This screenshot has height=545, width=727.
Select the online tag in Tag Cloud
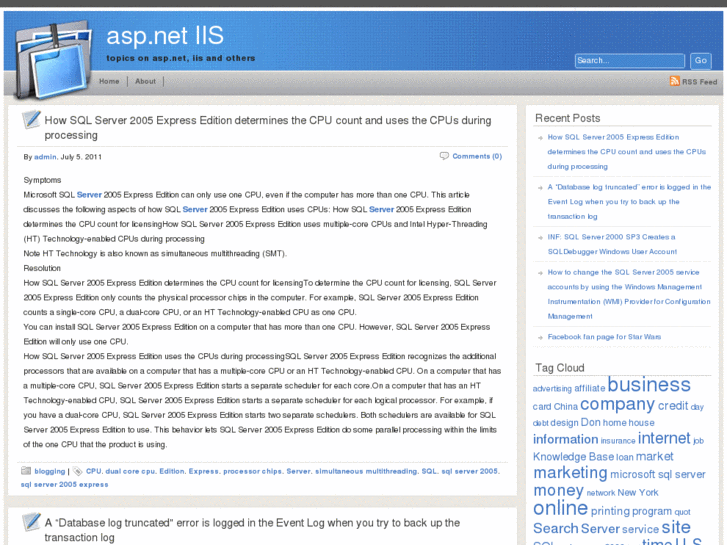pos(560,508)
